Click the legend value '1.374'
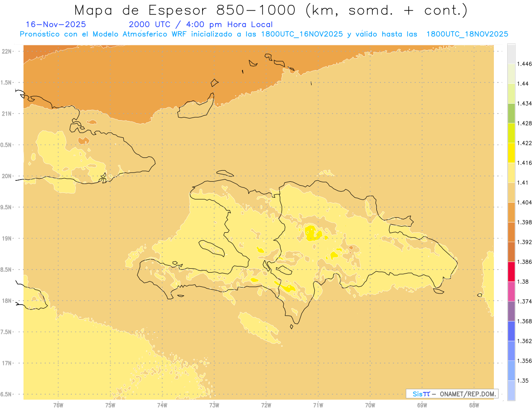Screen dimensions: 532x411 pyautogui.click(x=525, y=301)
